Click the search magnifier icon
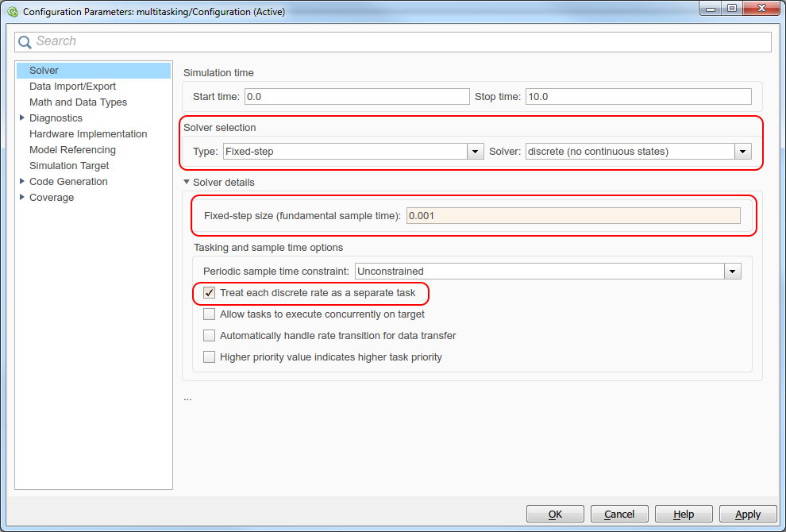 (25, 41)
